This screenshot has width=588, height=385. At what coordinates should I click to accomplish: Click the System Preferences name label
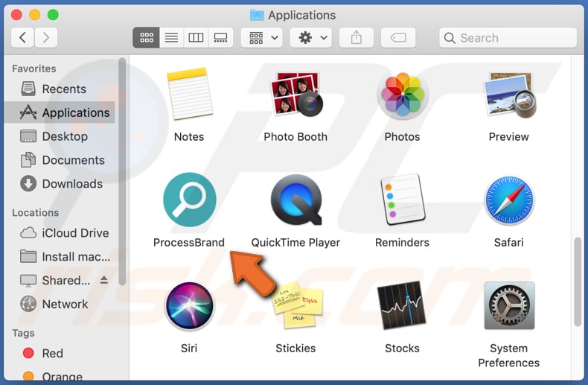click(509, 355)
